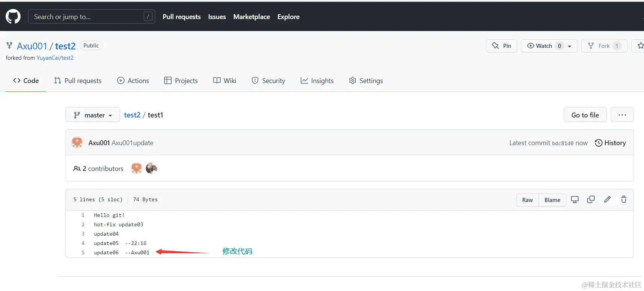Select line number 4
The image size is (644, 291).
coord(83,243)
